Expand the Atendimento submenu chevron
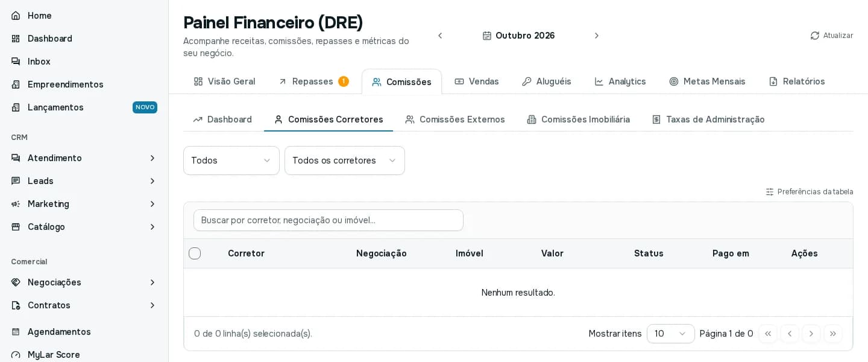Image resolution: width=868 pixels, height=362 pixels. click(x=153, y=158)
